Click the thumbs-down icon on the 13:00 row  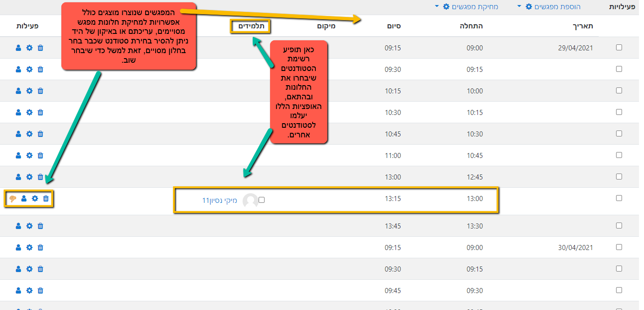click(x=12, y=199)
